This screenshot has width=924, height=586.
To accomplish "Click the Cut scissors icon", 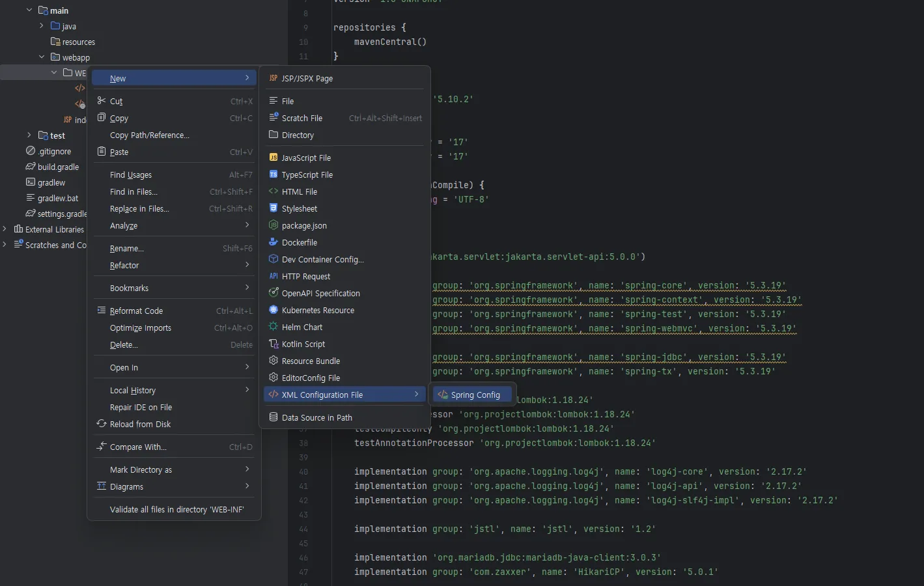I will [x=102, y=101].
